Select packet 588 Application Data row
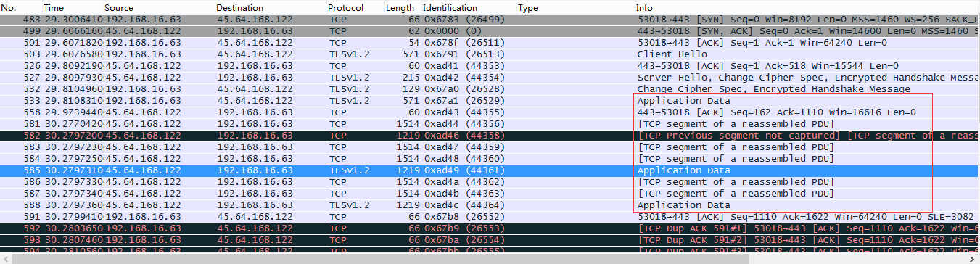The image size is (980, 264). click(x=490, y=205)
